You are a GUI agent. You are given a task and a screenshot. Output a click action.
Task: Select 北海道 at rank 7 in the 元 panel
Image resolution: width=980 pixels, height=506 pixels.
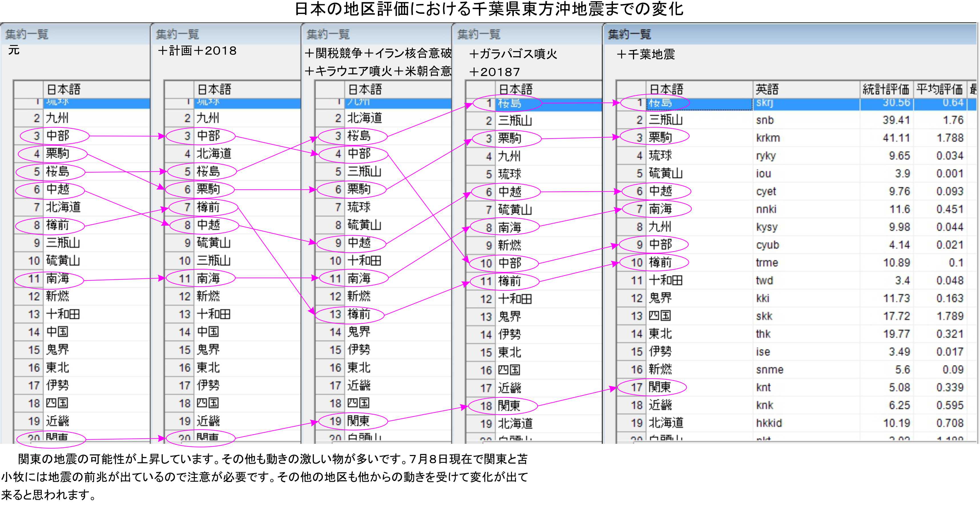point(63,207)
